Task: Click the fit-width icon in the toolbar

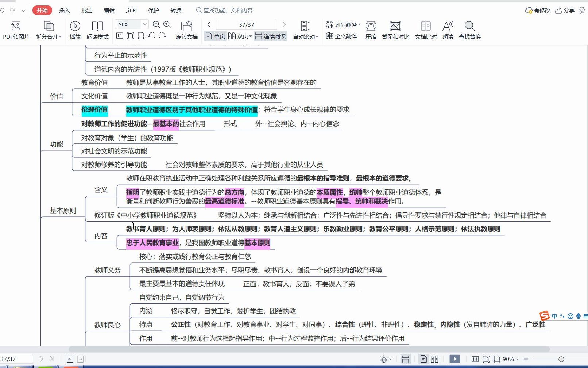Action: pos(141,36)
